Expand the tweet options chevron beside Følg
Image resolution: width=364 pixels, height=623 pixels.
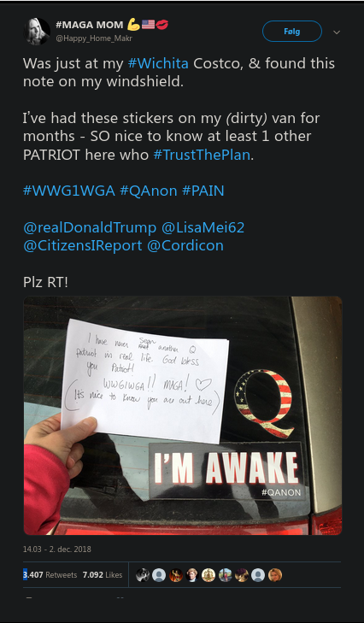[337, 32]
